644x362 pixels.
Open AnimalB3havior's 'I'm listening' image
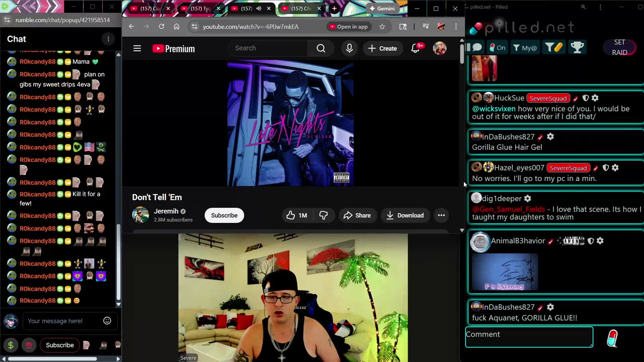pos(505,272)
